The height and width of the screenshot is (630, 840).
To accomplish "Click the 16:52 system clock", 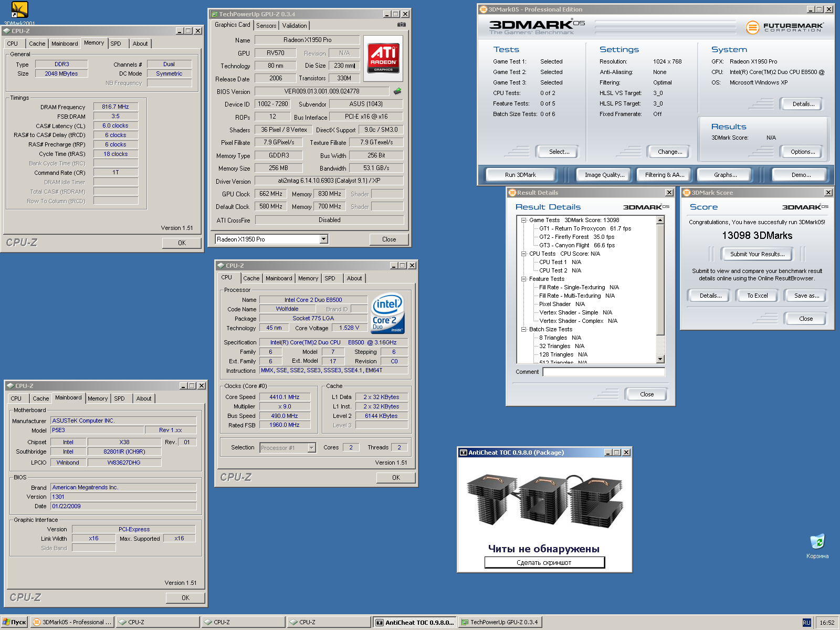I will coord(827,623).
